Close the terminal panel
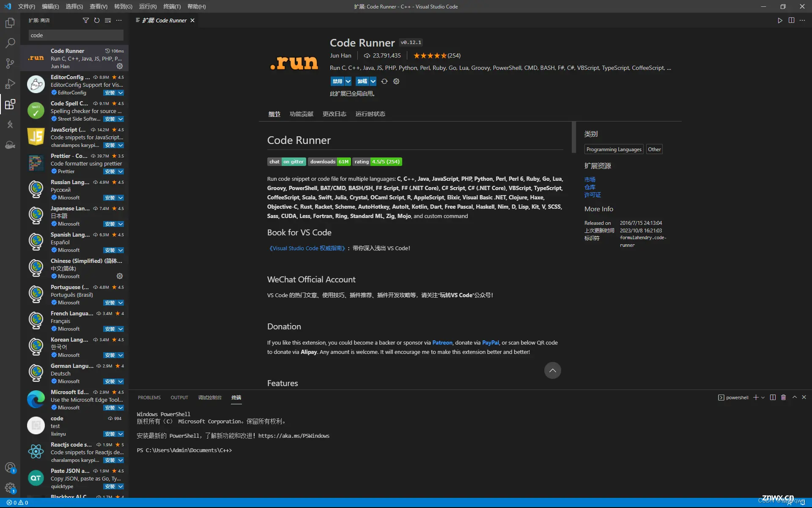The height and width of the screenshot is (508, 812). (804, 397)
